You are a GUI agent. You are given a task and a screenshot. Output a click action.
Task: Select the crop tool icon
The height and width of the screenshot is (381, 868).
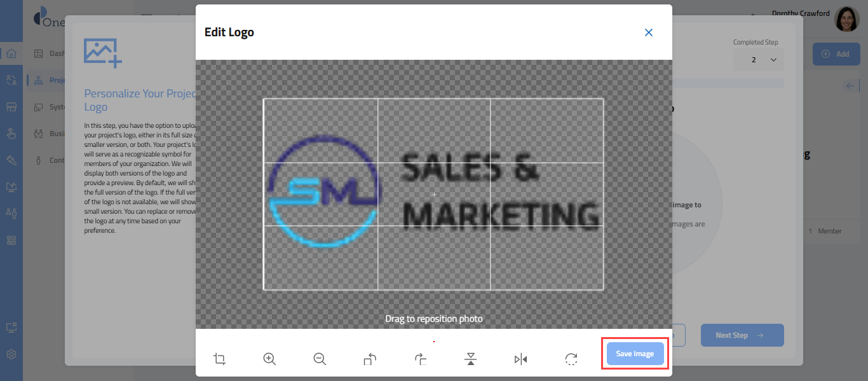point(219,359)
